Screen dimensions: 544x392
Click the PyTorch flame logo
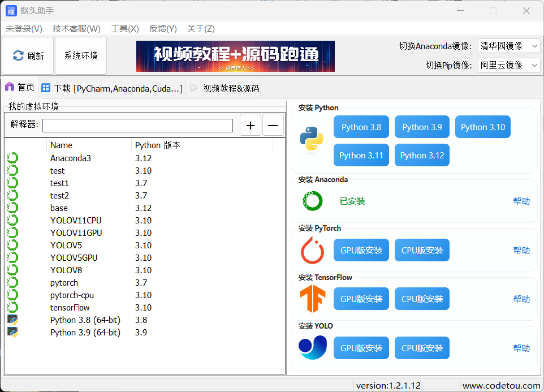[x=312, y=250]
